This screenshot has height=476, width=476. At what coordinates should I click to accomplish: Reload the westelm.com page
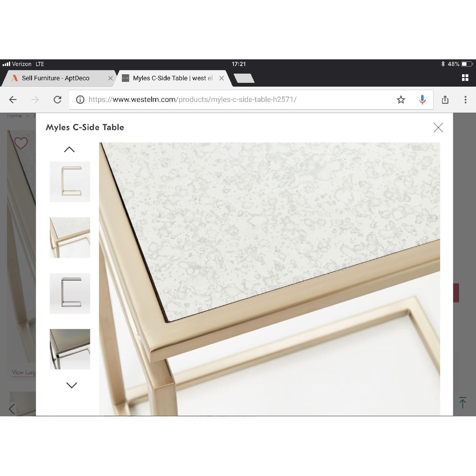[57, 99]
